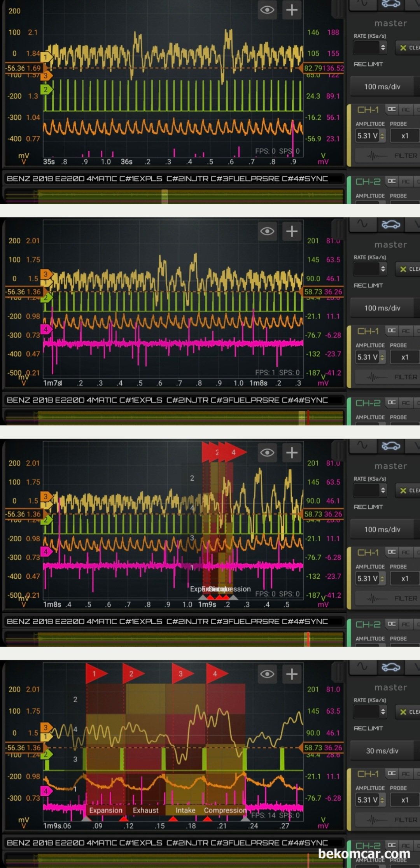This screenshot has height=868, width=420.
Task: Toggle the eye icon on the 1m9s.06 chart
Action: point(267,674)
